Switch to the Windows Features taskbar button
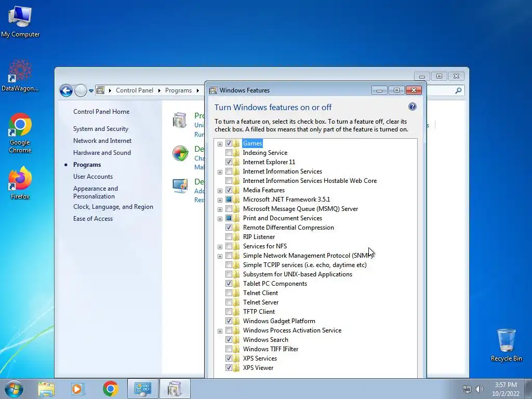 coord(175,389)
